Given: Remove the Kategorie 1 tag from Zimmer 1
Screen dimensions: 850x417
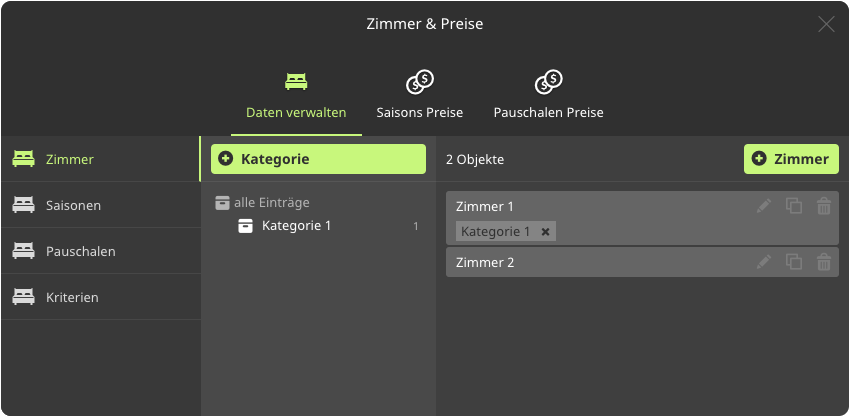Looking at the screenshot, I should tap(545, 232).
